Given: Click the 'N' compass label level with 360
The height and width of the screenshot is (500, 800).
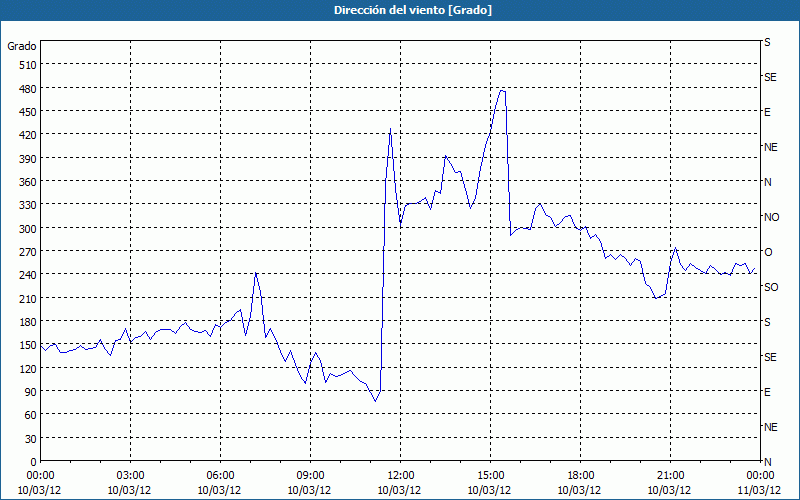Looking at the screenshot, I should tap(767, 182).
